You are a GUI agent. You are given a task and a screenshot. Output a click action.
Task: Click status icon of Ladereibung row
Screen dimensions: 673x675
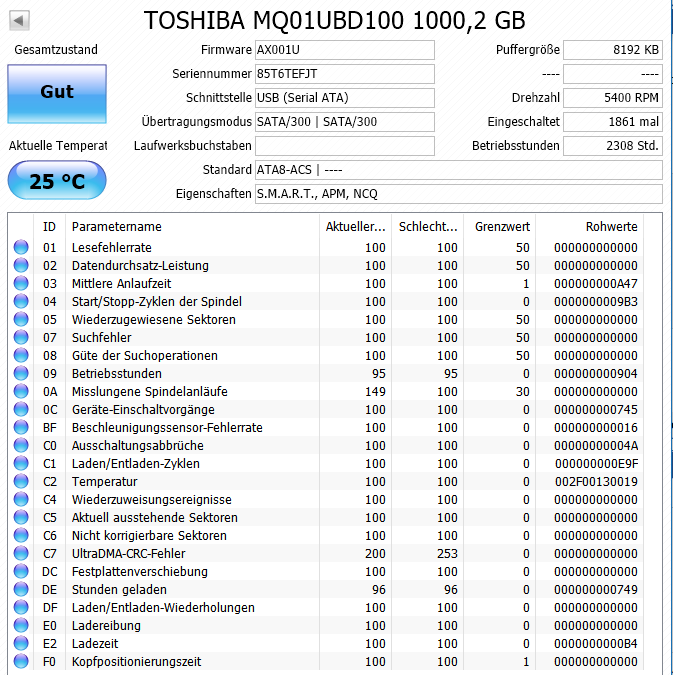(x=21, y=625)
